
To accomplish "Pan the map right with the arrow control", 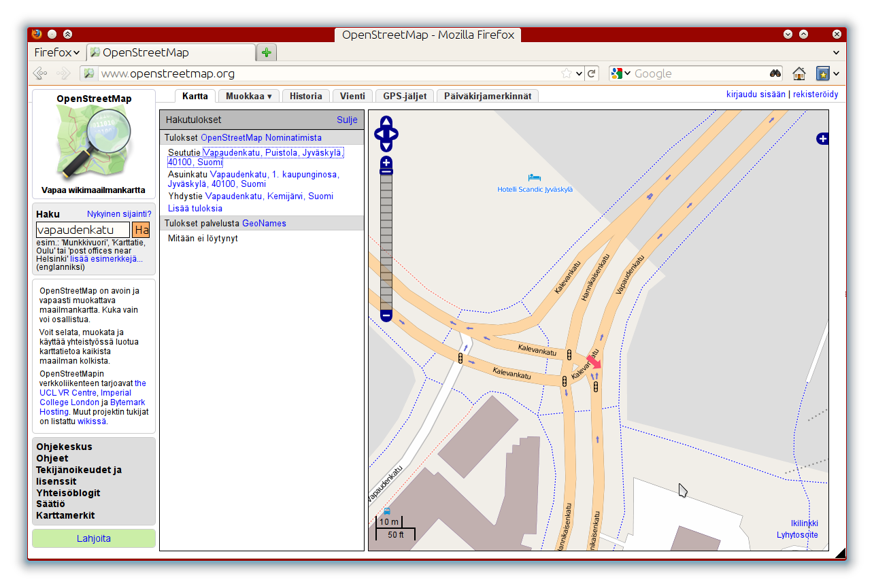I will pos(394,134).
